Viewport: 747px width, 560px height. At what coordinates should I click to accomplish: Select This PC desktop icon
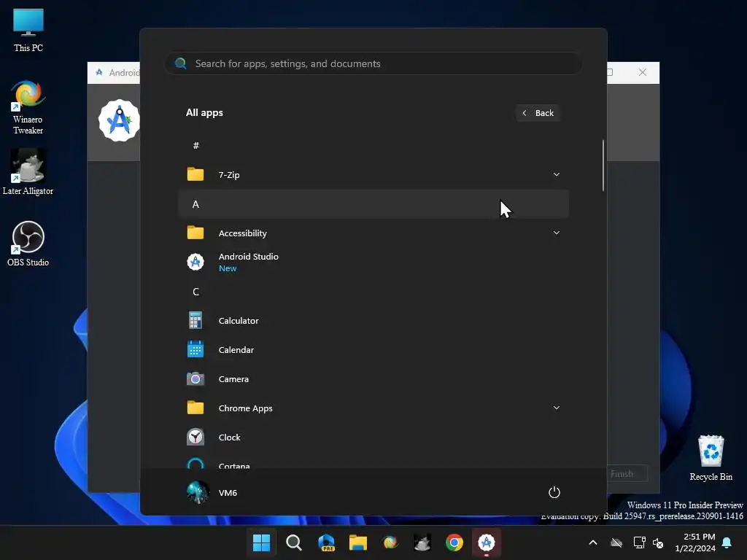click(28, 30)
